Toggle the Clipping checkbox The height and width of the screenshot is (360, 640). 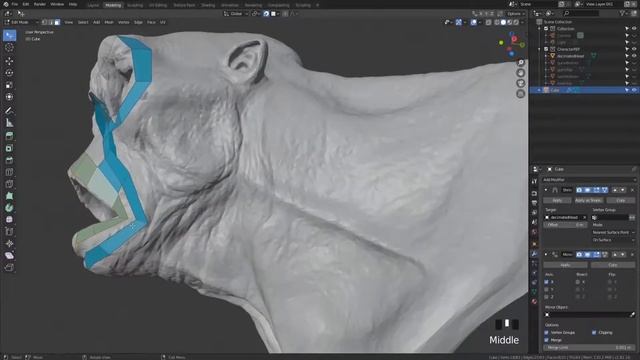tap(594, 333)
